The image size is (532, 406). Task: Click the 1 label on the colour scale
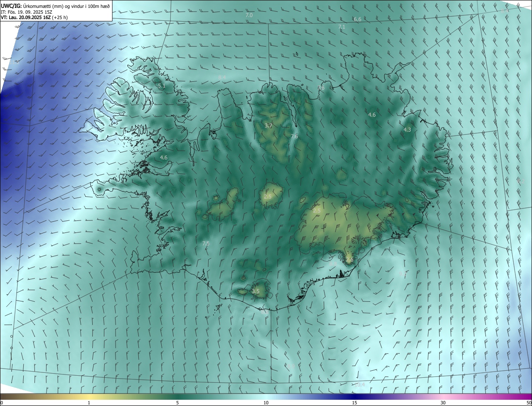click(x=89, y=403)
